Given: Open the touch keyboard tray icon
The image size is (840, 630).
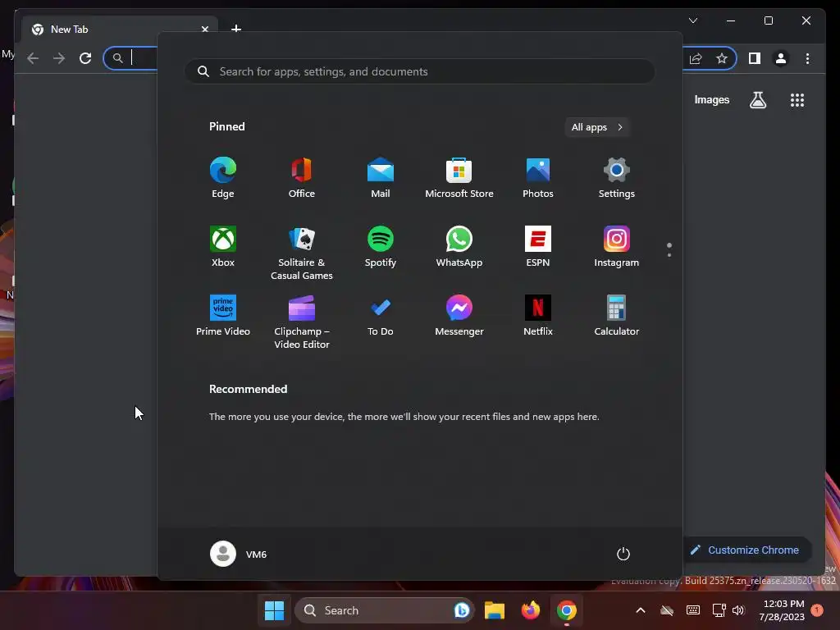Looking at the screenshot, I should tap(692, 610).
